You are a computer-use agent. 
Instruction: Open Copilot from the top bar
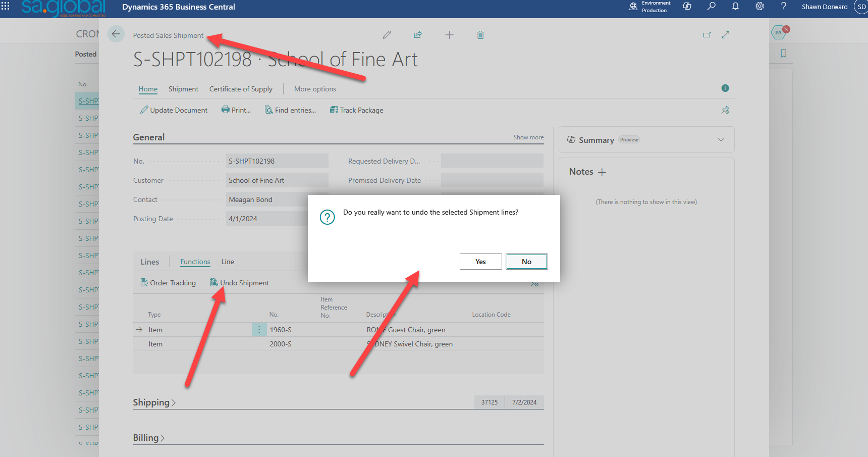pos(686,7)
